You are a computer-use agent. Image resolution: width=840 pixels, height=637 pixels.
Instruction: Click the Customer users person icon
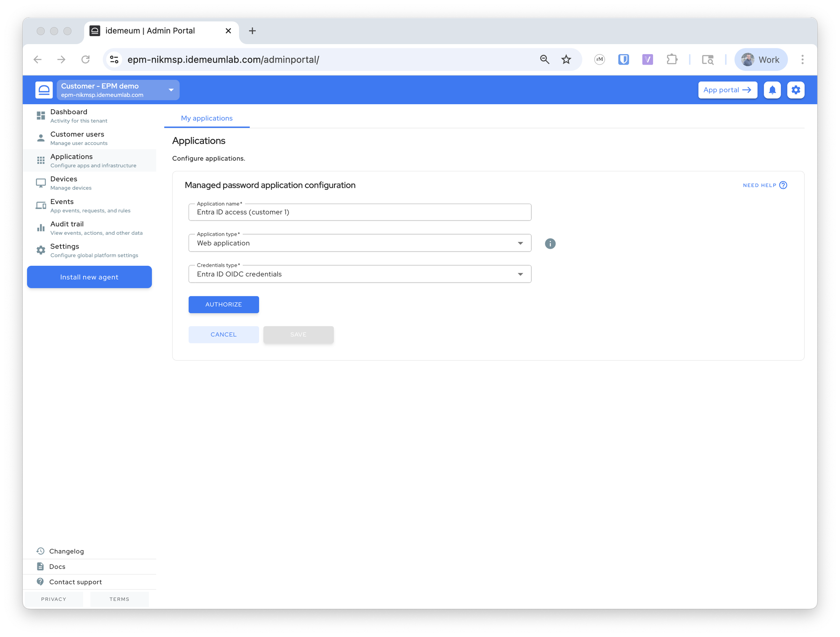click(41, 138)
